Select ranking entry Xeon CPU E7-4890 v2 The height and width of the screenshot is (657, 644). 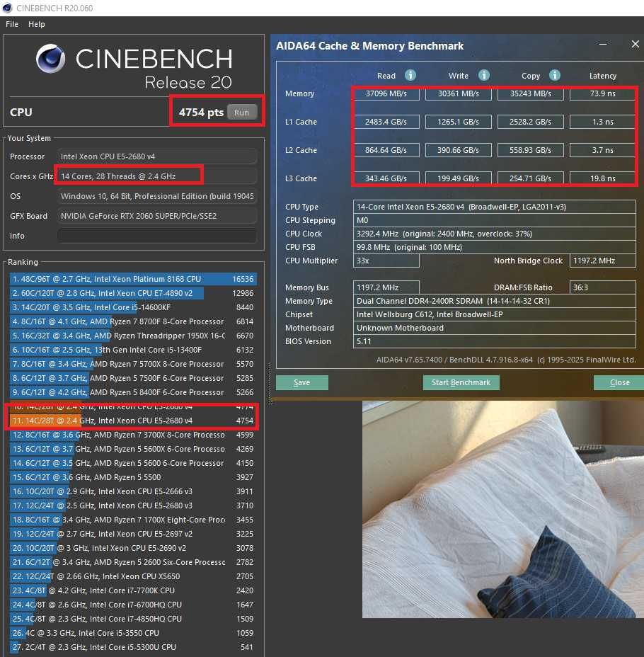tap(133, 293)
